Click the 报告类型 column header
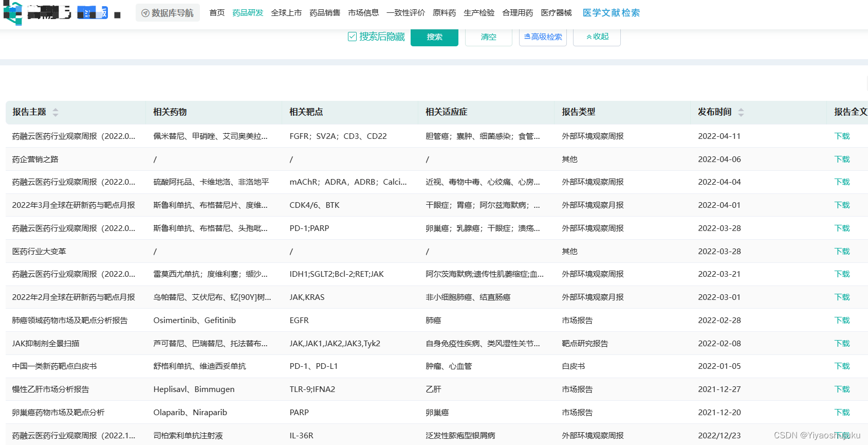 [579, 112]
